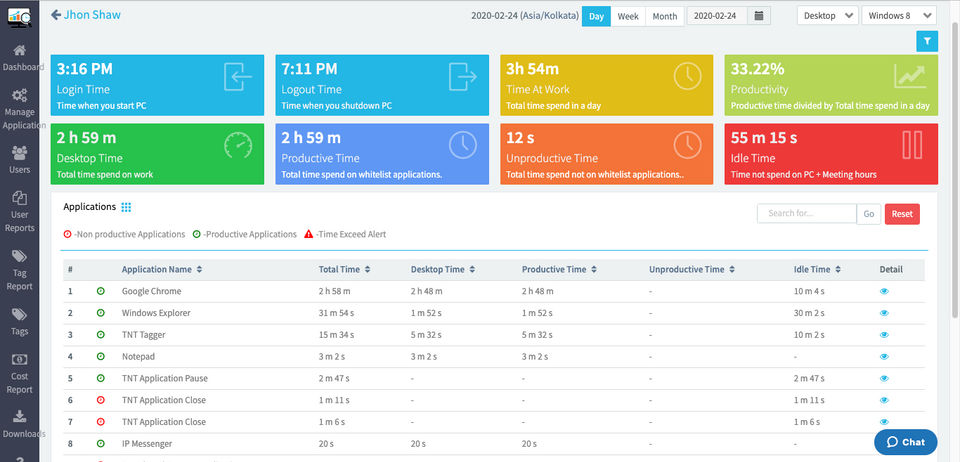This screenshot has height=462, width=960.
Task: View details eye icon for row 6
Action: point(884,400)
